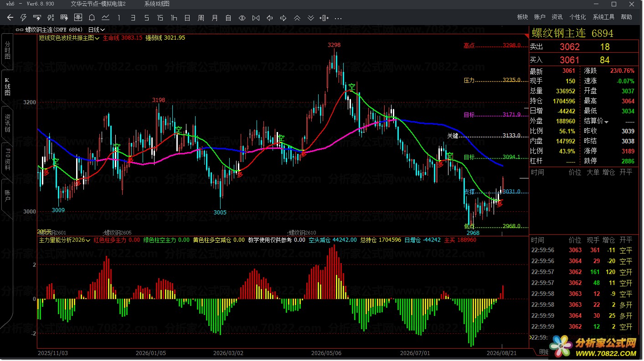Viewport: 644px width, 361px height.
Task: Open the 帮助 menu
Action: (627, 17)
